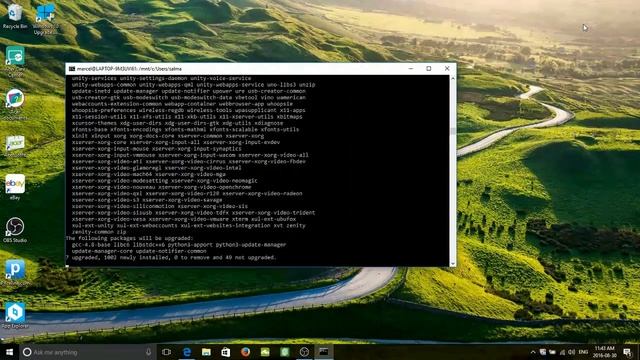Image resolution: width=640 pixels, height=360 pixels.
Task: Open the Acer shortcut above the eBay icon
Action: [15, 146]
